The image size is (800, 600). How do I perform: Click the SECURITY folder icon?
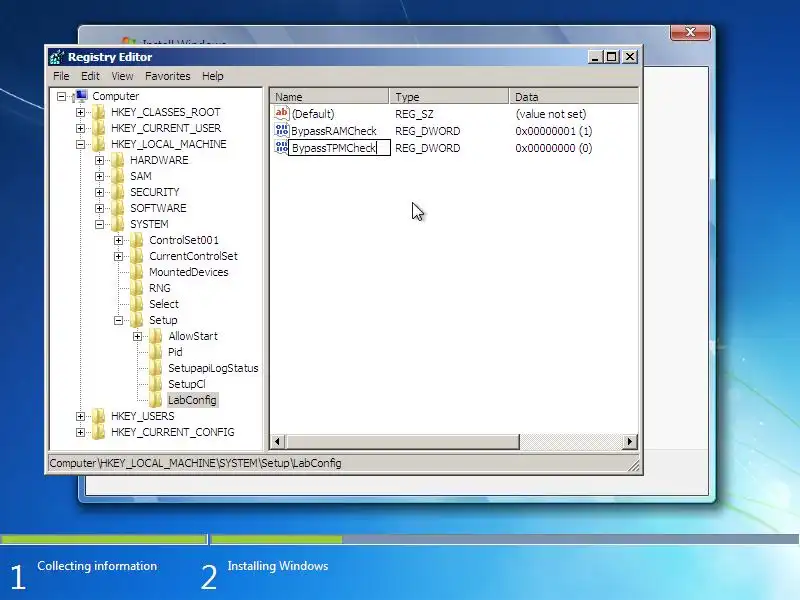118,192
